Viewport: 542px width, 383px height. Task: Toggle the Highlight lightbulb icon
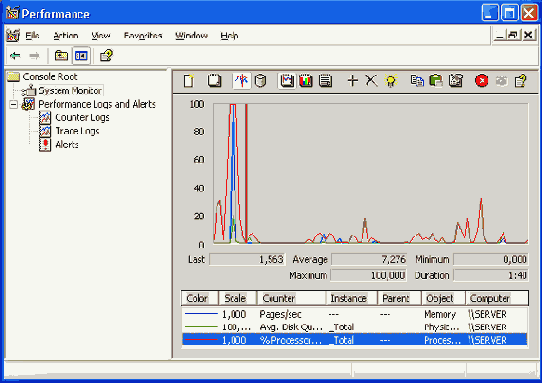[x=391, y=81]
